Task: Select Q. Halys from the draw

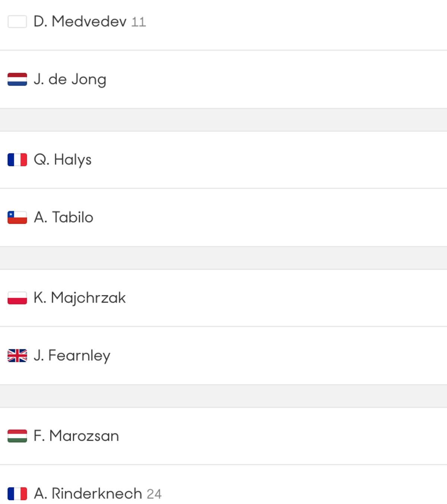Action: (63, 159)
